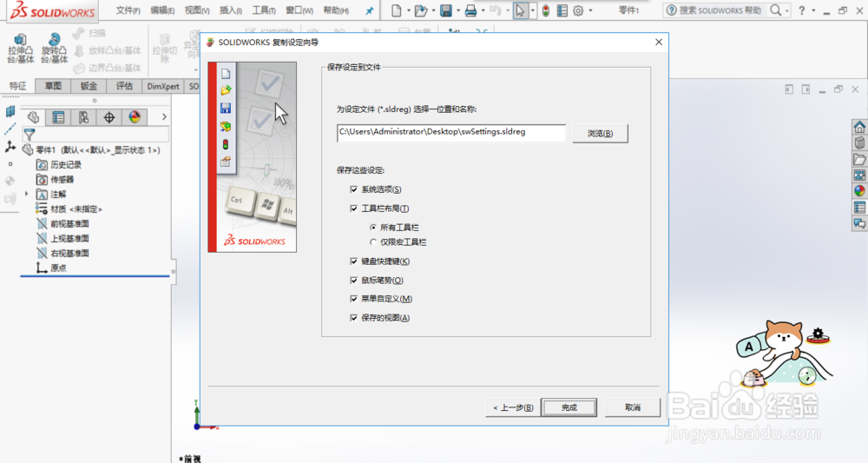The height and width of the screenshot is (463, 868).
Task: Toggle 系统选项(S) checkbox
Action: pyautogui.click(x=354, y=189)
